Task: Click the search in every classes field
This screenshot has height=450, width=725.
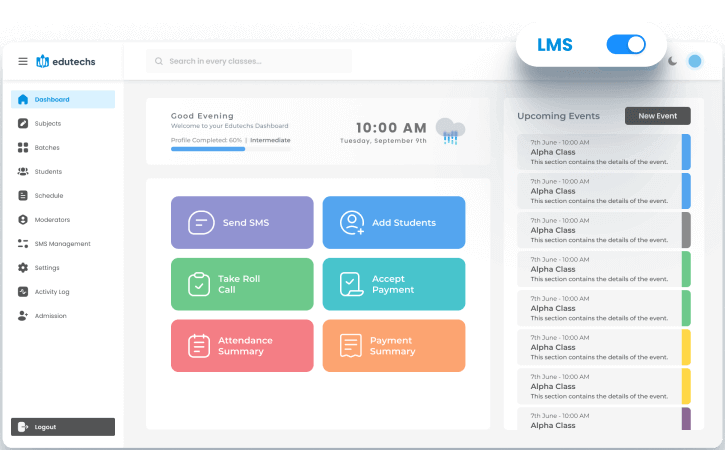Action: click(x=249, y=61)
